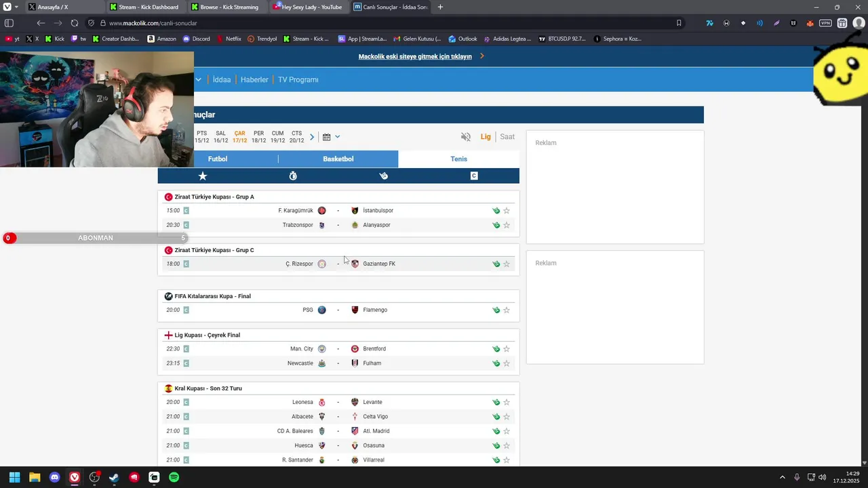The height and width of the screenshot is (488, 868).
Task: Filter by the white C icon in the filter bar
Action: pyautogui.click(x=474, y=176)
